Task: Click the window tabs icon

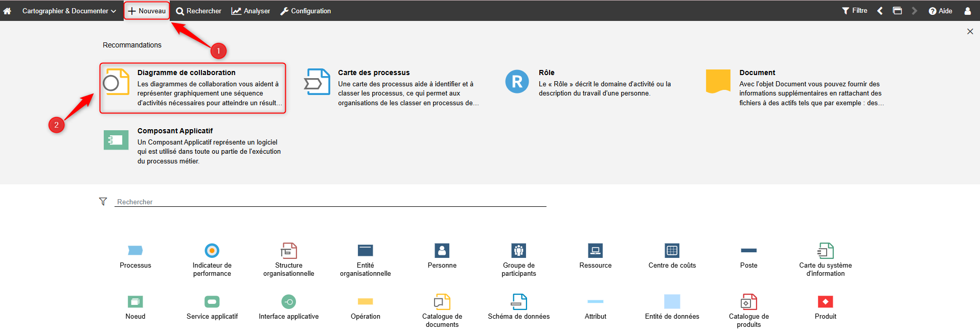Action: pyautogui.click(x=897, y=11)
